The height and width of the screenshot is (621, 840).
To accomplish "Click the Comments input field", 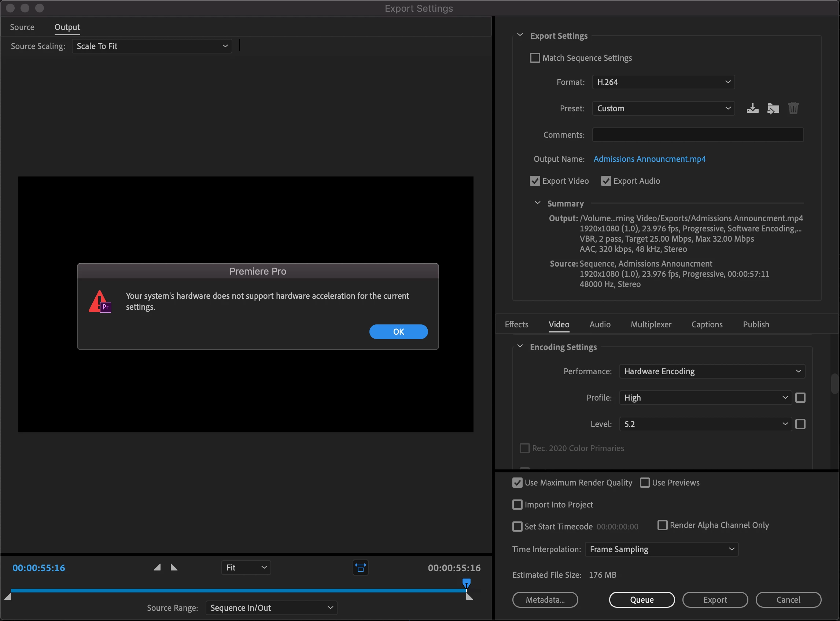I will point(697,135).
